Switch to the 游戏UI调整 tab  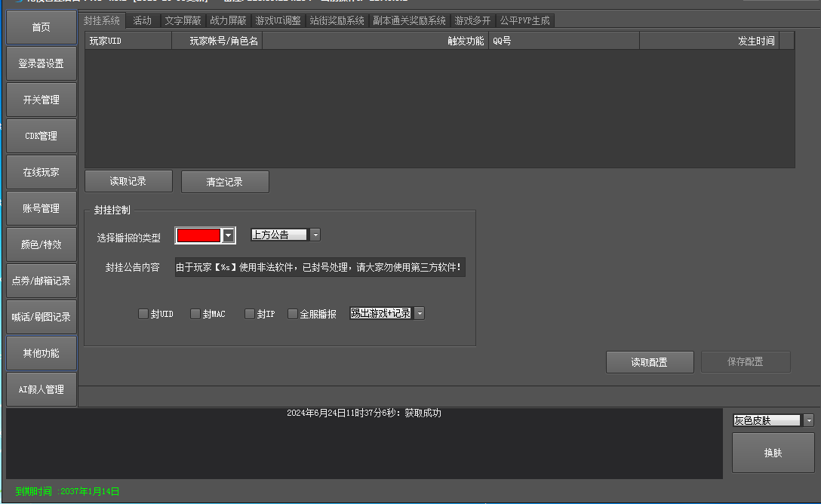click(x=278, y=20)
